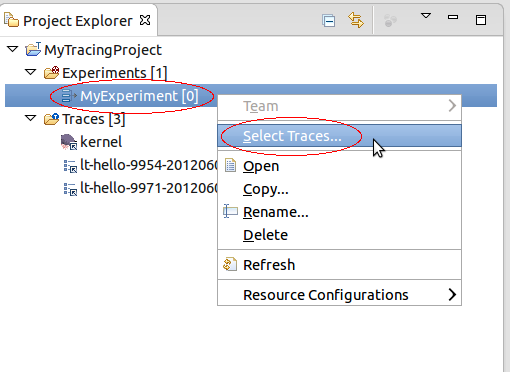510x372 pixels.
Task: Click the Experiments folder icon
Action: tap(52, 72)
